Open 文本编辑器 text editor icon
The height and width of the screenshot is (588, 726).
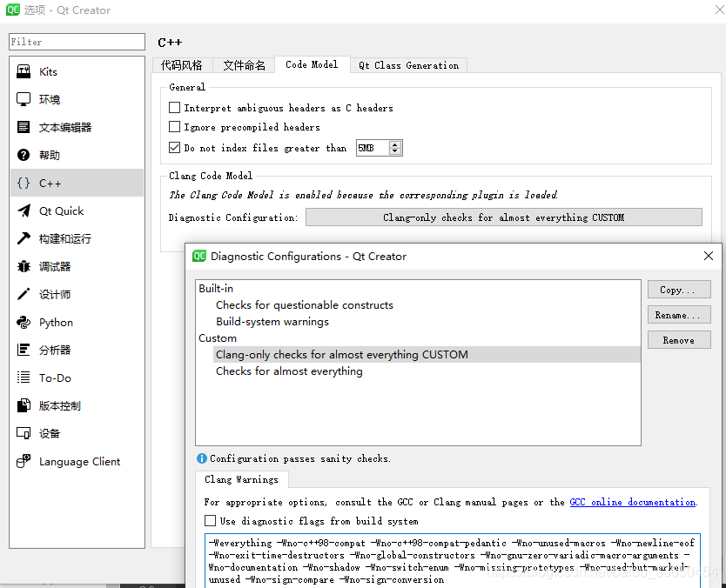(x=24, y=127)
